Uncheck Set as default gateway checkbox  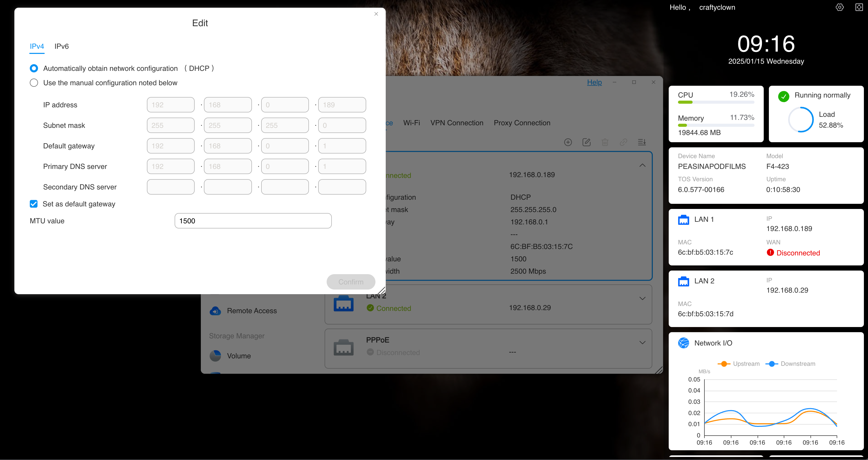point(34,204)
